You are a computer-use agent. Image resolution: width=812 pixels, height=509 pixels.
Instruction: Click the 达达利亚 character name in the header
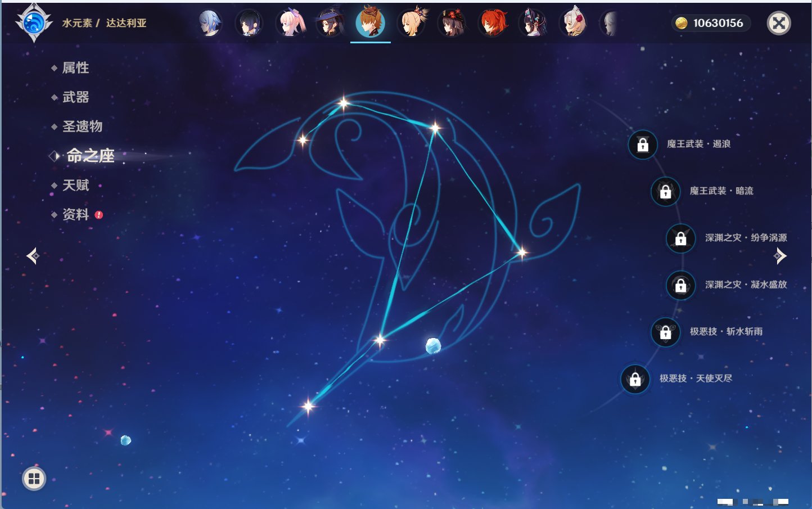coord(127,23)
